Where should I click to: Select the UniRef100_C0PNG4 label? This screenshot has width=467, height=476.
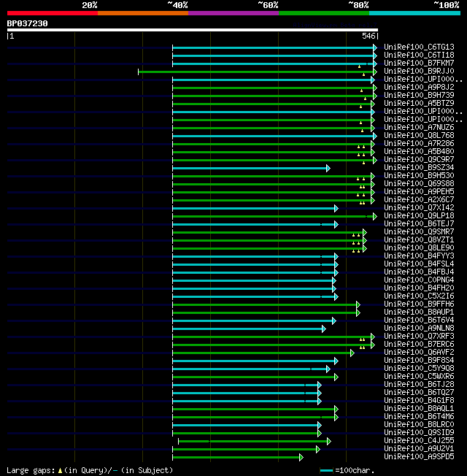419,280
